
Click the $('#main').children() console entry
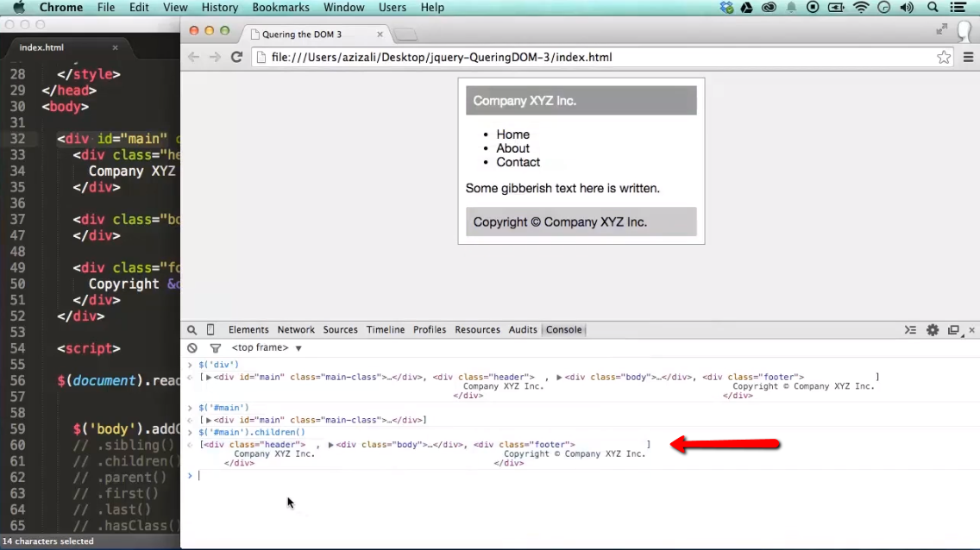tap(252, 432)
